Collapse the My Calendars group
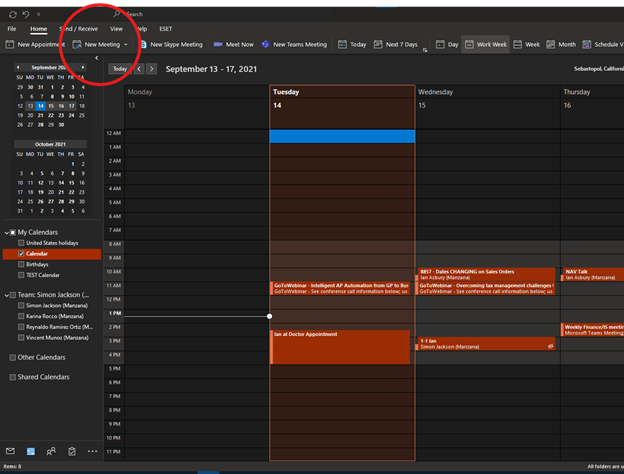624x474 pixels. [x=6, y=232]
